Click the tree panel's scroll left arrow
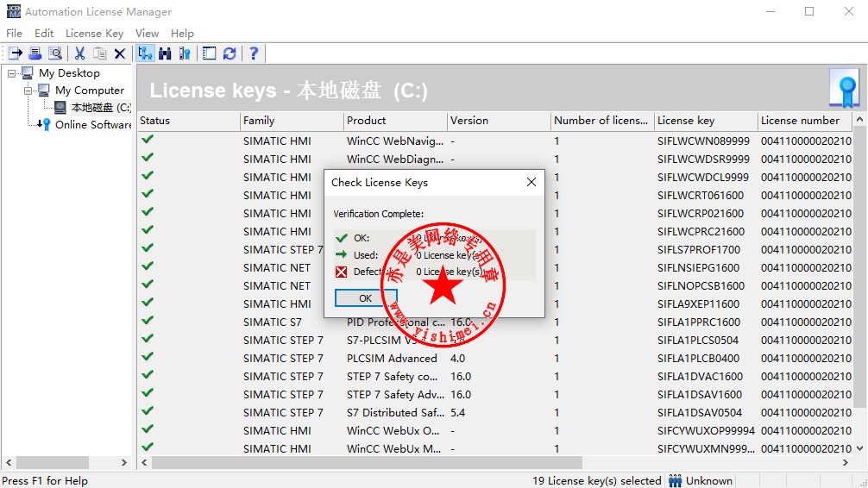This screenshot has width=868, height=488. point(9,462)
